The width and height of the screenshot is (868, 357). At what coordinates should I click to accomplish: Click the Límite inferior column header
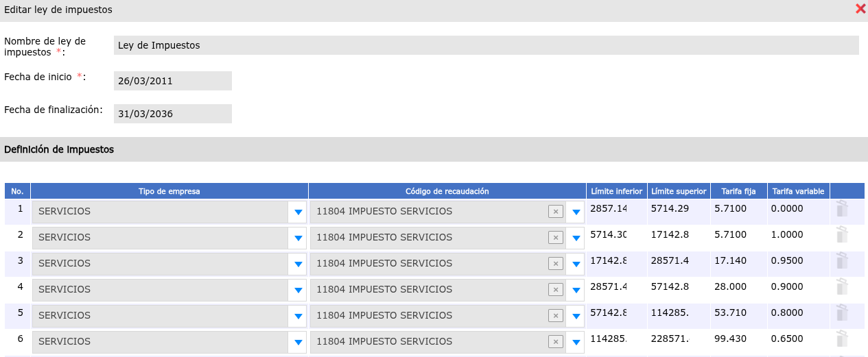(x=616, y=191)
